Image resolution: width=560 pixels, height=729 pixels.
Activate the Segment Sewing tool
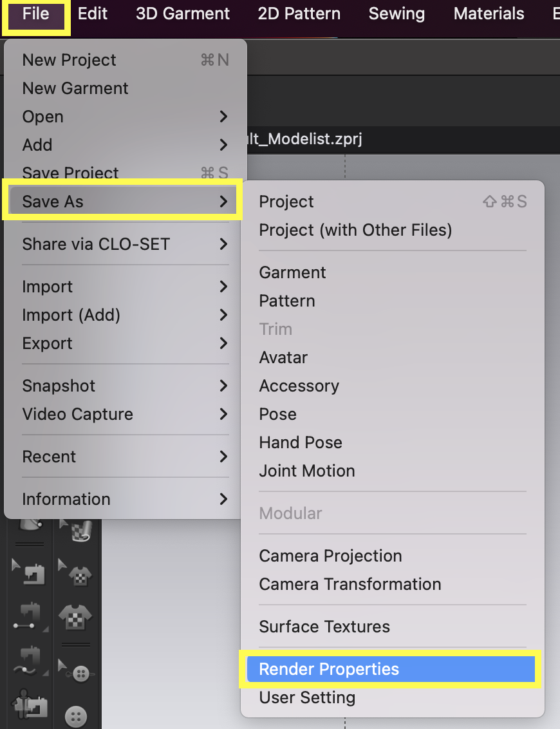click(30, 616)
